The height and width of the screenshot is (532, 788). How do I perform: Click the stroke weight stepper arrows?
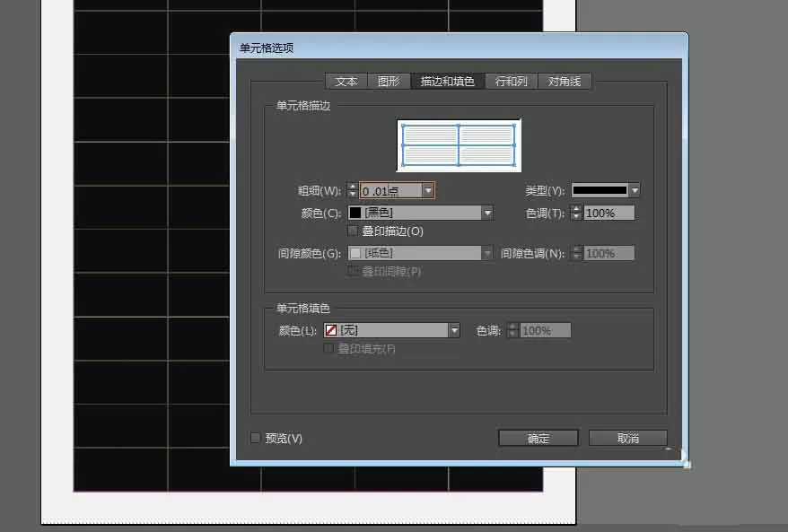point(353,190)
